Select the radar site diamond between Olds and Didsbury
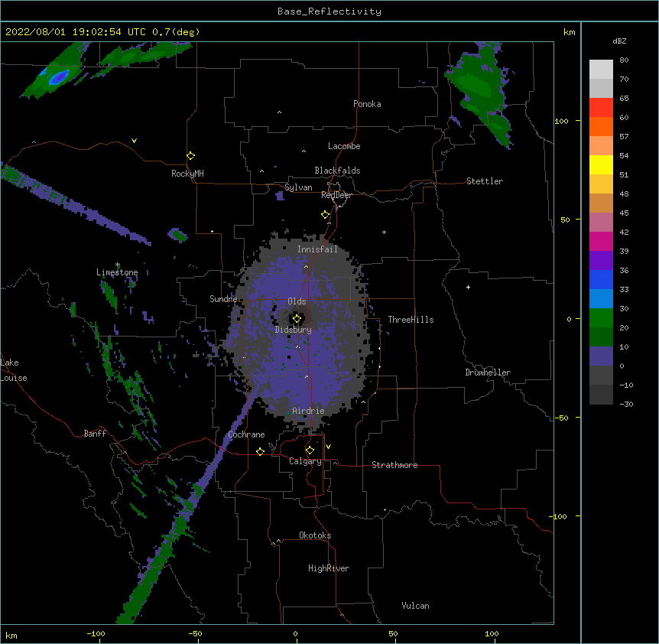This screenshot has height=644, width=659. [x=297, y=319]
